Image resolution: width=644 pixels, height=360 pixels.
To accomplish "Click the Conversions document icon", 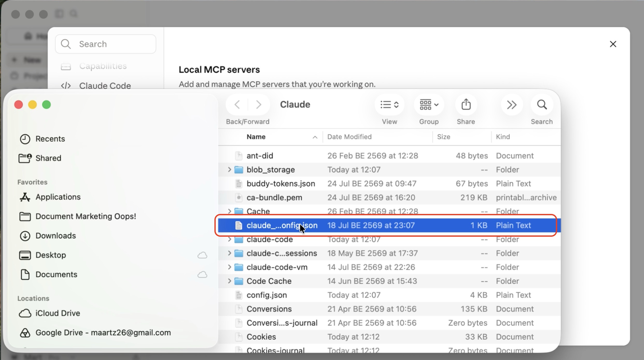I will [x=239, y=309].
